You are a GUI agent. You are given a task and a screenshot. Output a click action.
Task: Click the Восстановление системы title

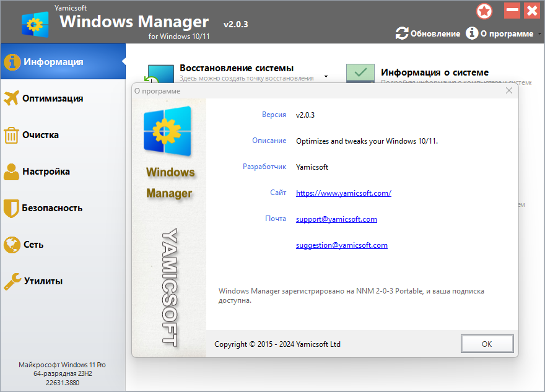(237, 68)
